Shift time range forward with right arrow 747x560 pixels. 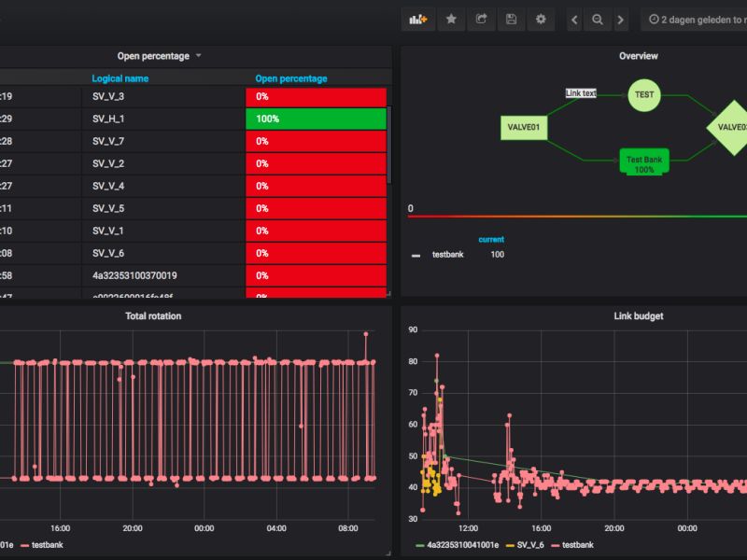coord(622,19)
